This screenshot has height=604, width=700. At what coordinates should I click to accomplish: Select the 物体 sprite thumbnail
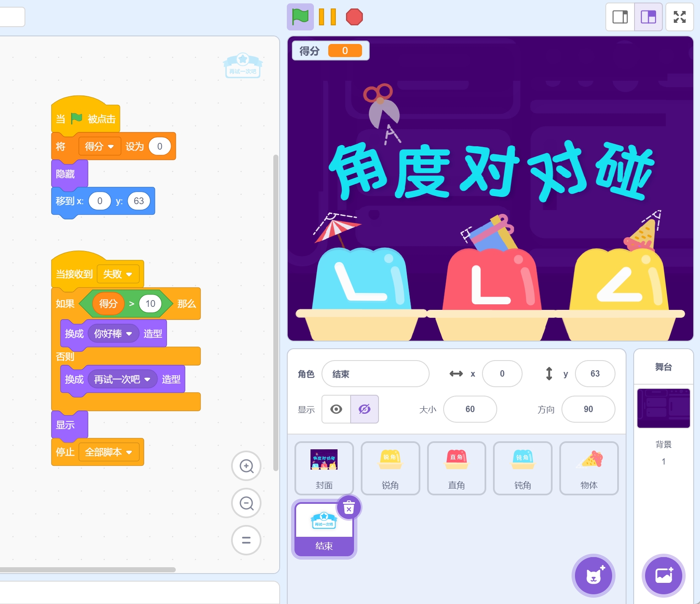coord(589,468)
